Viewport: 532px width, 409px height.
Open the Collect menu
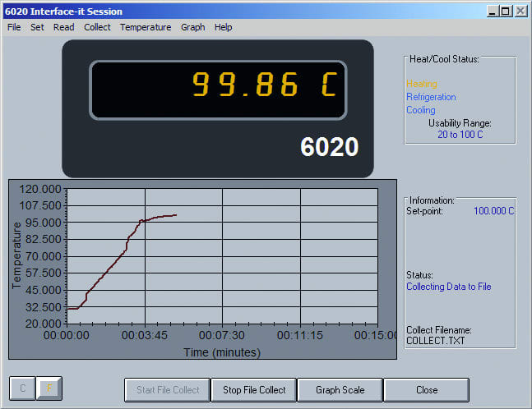(97, 27)
